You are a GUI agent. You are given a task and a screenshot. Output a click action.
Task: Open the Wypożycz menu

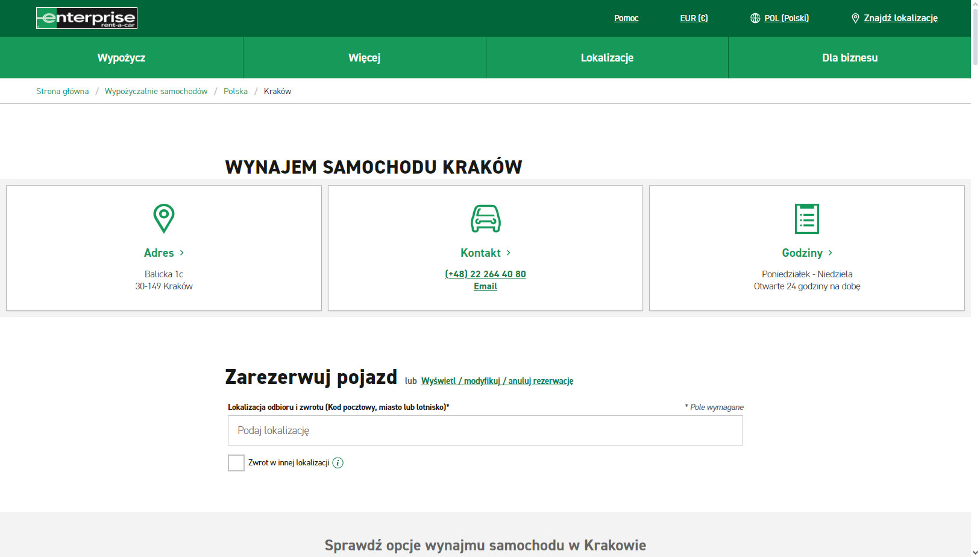(121, 58)
